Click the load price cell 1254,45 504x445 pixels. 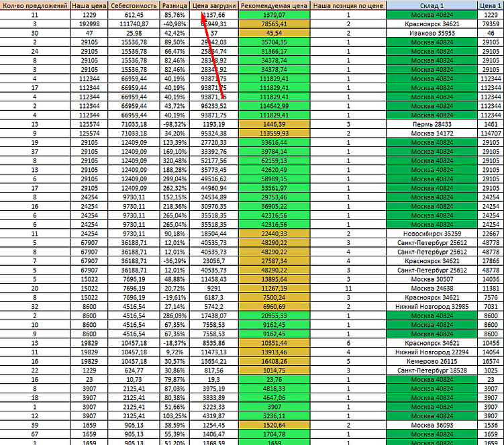pos(214,425)
